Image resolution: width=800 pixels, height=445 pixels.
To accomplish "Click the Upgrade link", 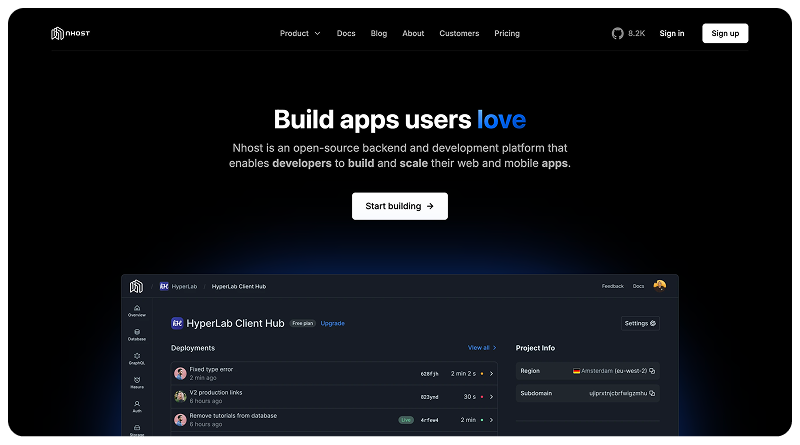I will [333, 323].
